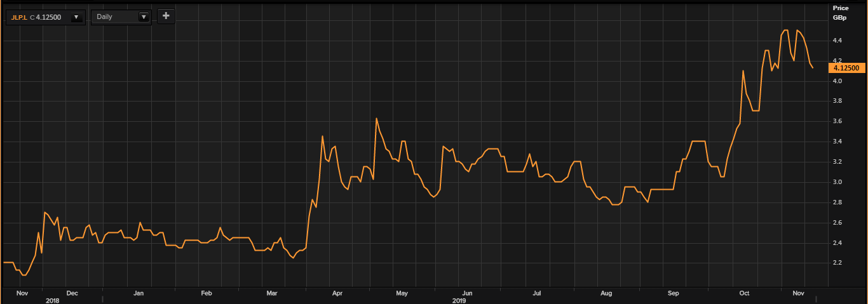Click the Dec month label
Viewport: 868px width, 304px height.
click(x=72, y=294)
